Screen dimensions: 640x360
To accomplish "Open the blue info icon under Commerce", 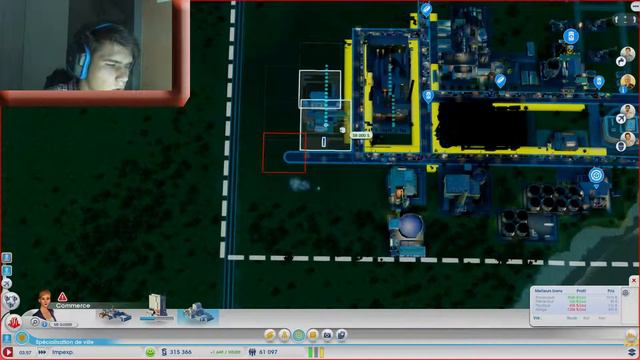I will click(44, 324).
